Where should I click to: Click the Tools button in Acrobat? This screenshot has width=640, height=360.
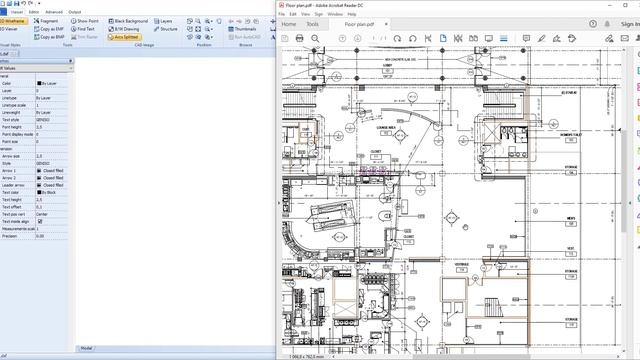[x=313, y=24]
